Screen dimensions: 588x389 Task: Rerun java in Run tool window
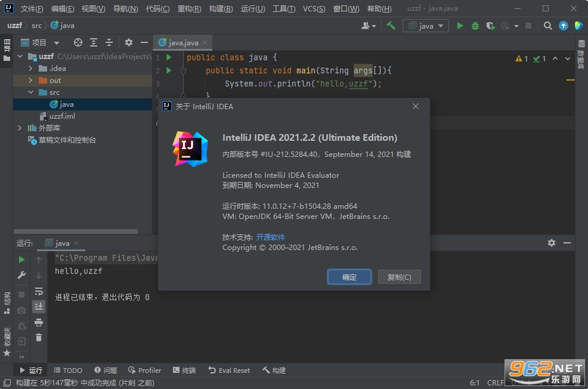click(21, 260)
